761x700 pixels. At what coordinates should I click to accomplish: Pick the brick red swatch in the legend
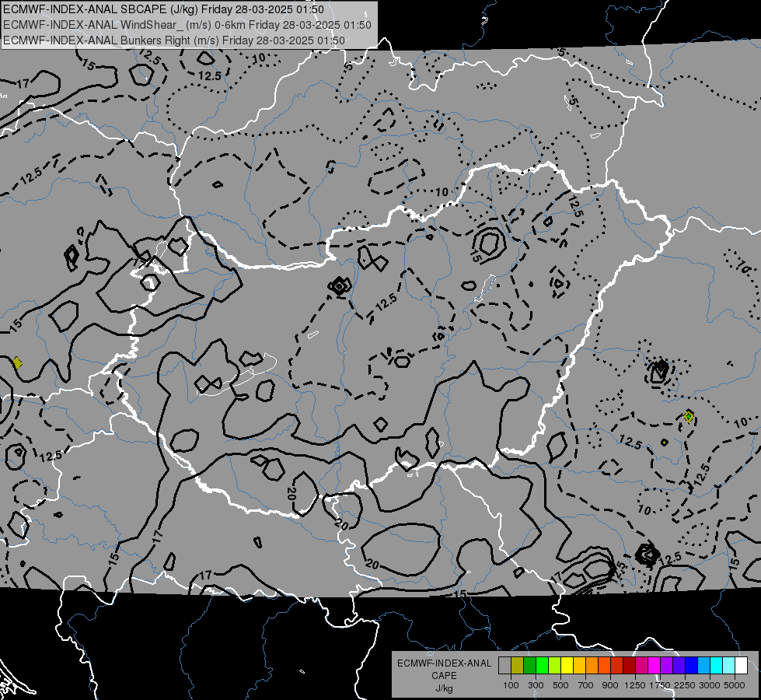coord(617,666)
